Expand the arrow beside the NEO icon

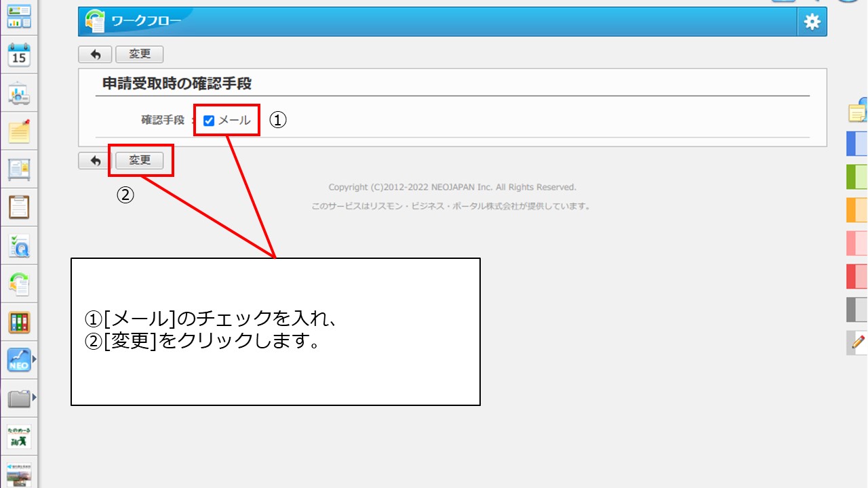tap(34, 359)
